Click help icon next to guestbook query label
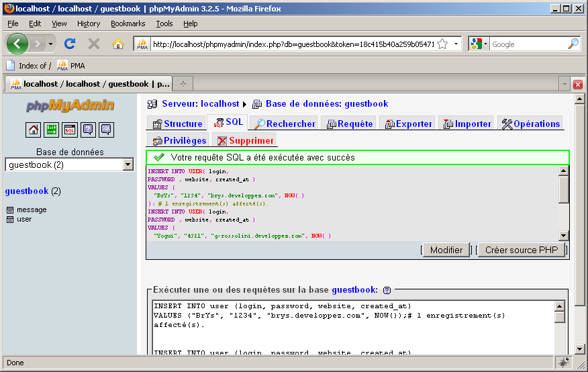The width and height of the screenshot is (588, 372). 387,290
